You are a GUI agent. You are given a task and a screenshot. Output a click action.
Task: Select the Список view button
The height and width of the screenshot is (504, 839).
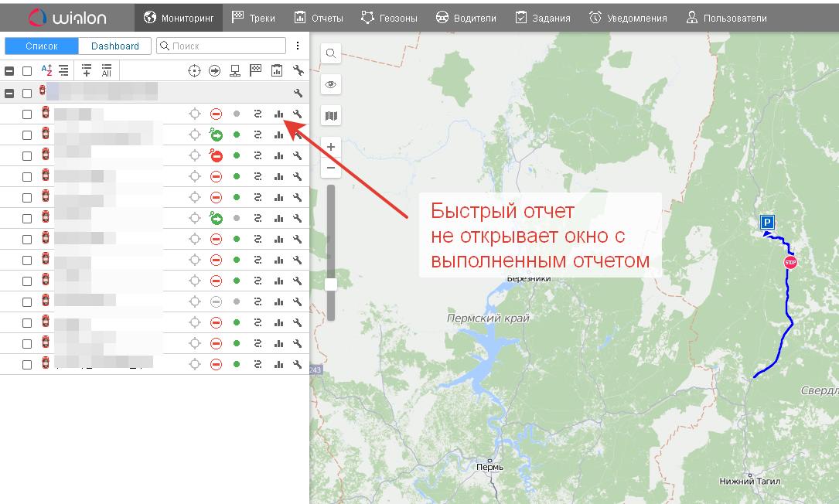[x=42, y=46]
